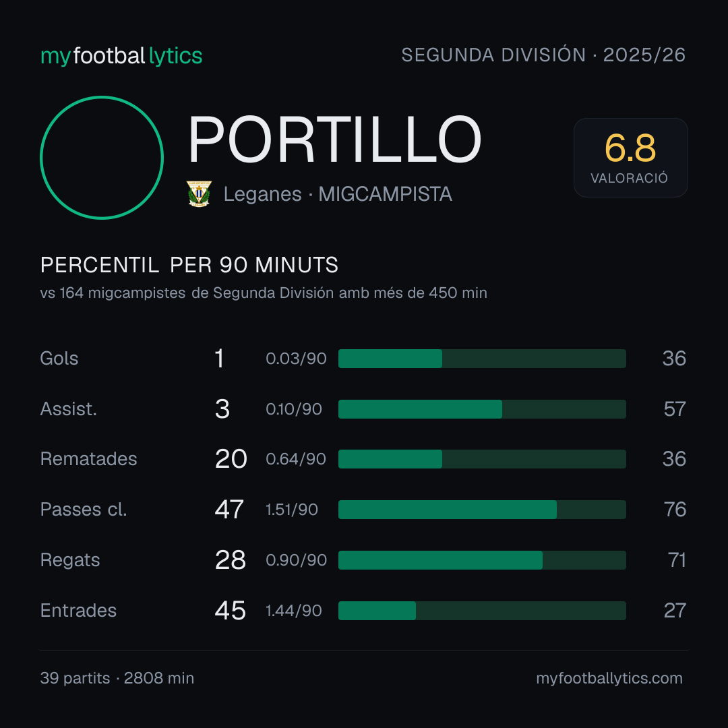Click the 6.8 Valoració rating badge
This screenshot has height=728, width=728.
click(630, 157)
